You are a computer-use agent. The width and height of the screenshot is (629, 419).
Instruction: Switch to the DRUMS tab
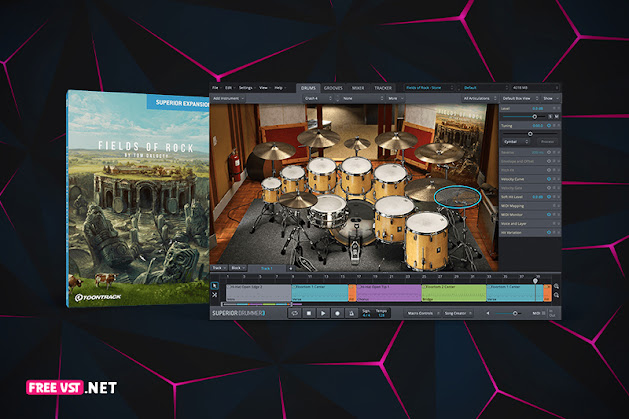pyautogui.click(x=308, y=88)
